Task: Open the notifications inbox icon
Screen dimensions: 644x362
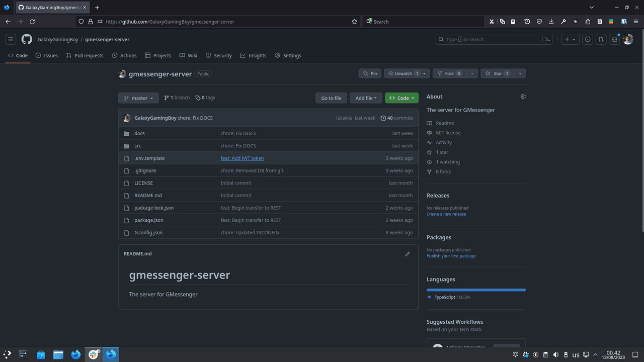Action: point(614,39)
